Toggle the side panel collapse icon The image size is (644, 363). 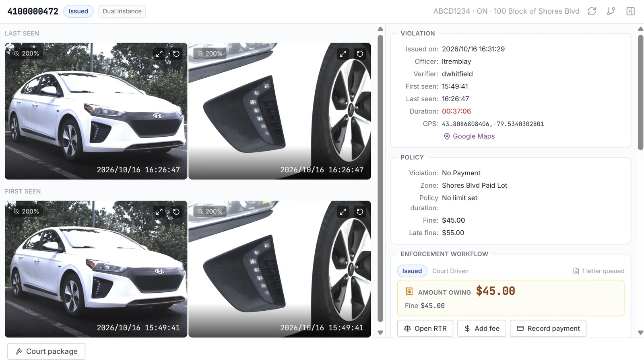click(631, 11)
